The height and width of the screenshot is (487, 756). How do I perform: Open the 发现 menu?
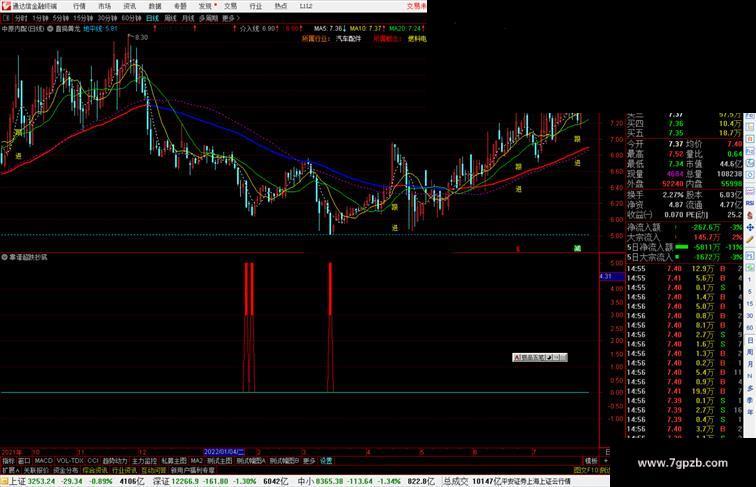tap(205, 6)
